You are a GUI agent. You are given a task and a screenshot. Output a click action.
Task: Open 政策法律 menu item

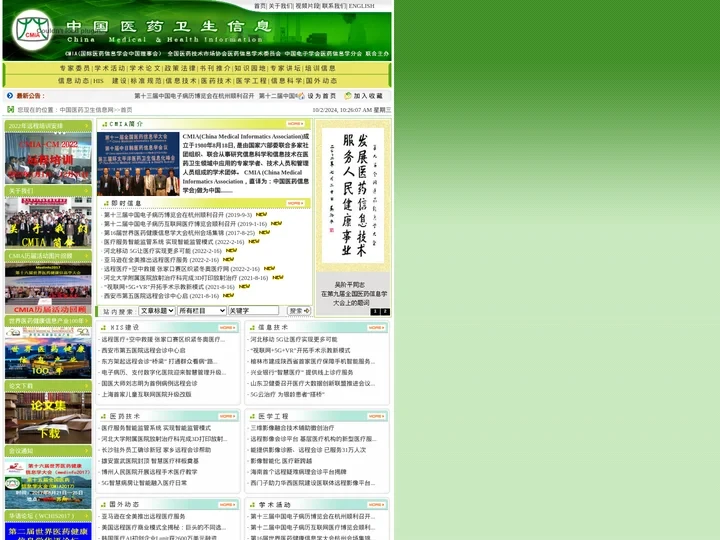180,68
